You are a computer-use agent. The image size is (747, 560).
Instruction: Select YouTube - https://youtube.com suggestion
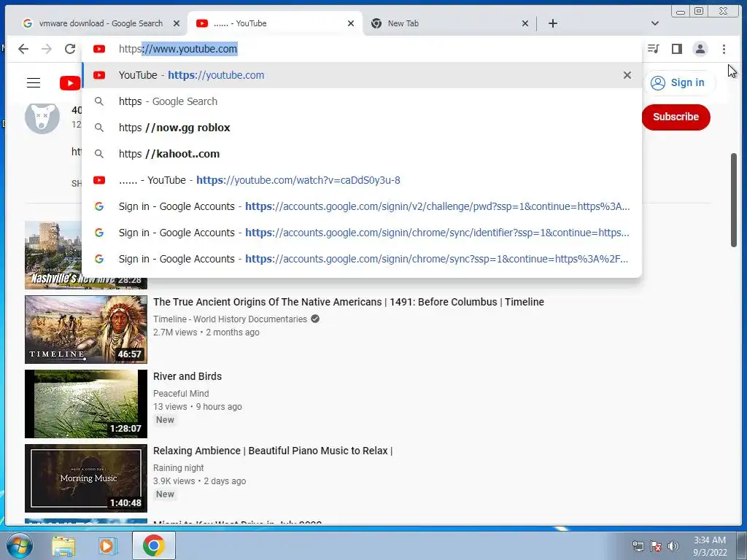pos(362,75)
